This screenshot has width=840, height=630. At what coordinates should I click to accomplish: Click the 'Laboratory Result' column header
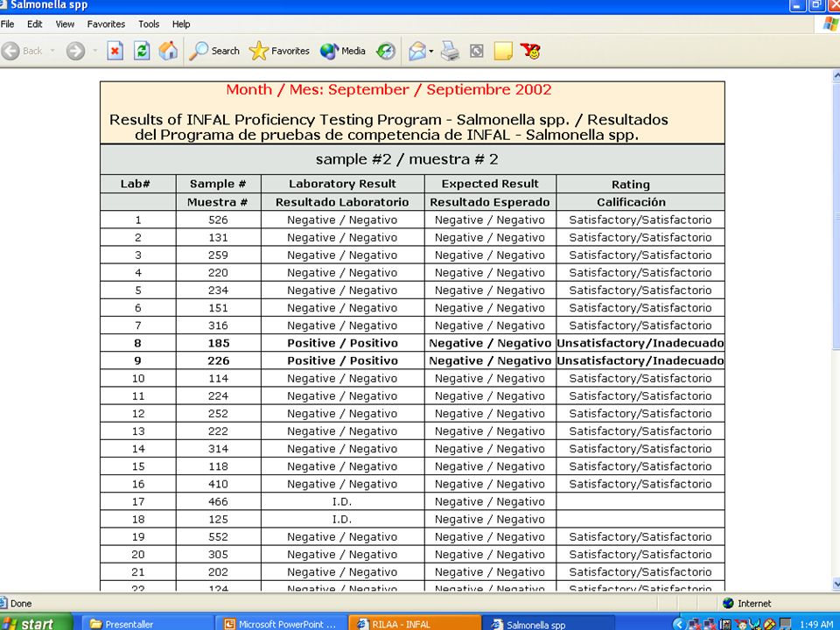point(342,184)
